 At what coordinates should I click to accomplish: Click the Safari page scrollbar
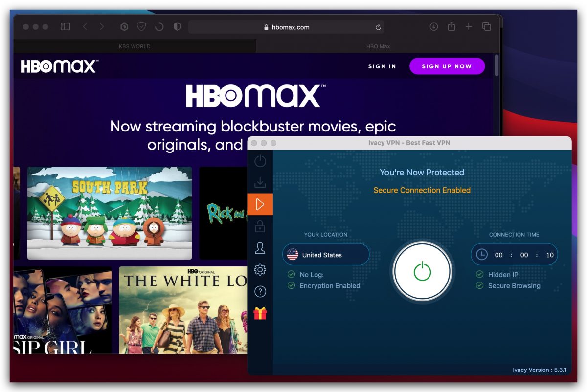point(497,65)
